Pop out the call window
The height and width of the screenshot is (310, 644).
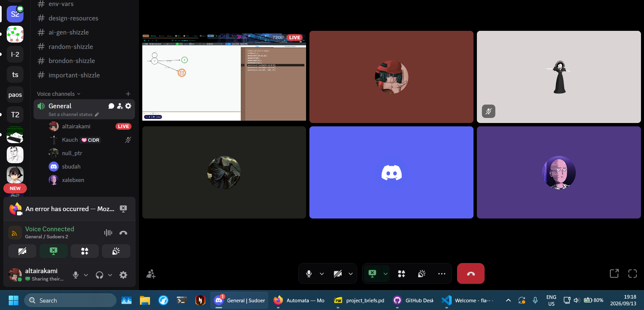pyautogui.click(x=614, y=273)
